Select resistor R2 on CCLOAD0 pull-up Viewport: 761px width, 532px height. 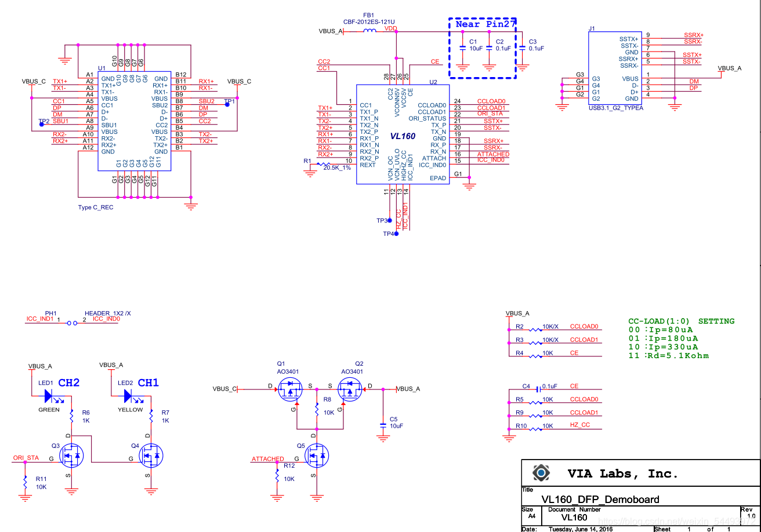tap(535, 330)
